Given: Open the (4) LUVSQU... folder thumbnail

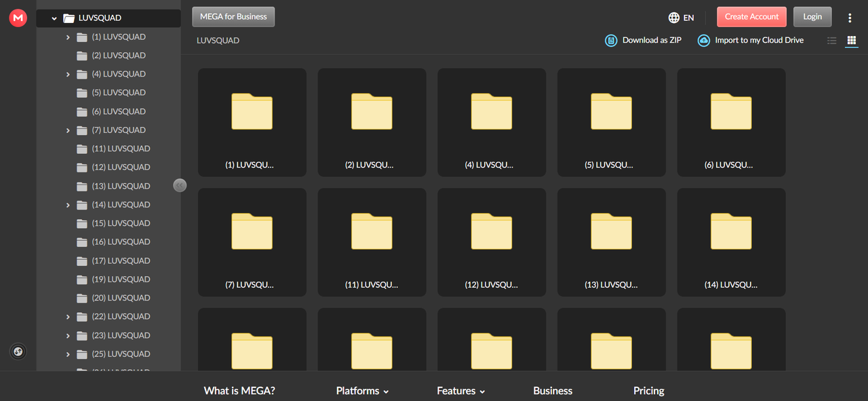Looking at the screenshot, I should 492,122.
